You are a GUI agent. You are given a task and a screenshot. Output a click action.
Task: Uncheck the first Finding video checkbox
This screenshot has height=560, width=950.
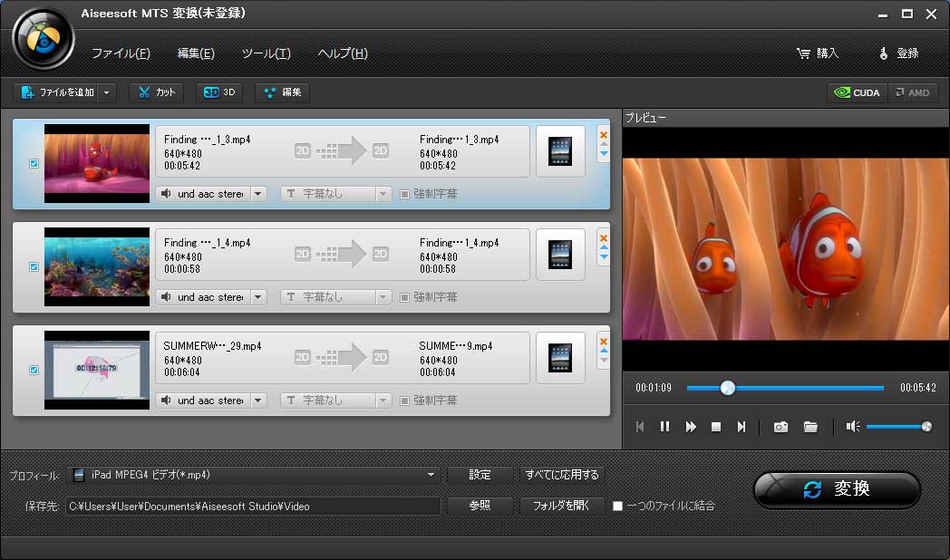[34, 164]
